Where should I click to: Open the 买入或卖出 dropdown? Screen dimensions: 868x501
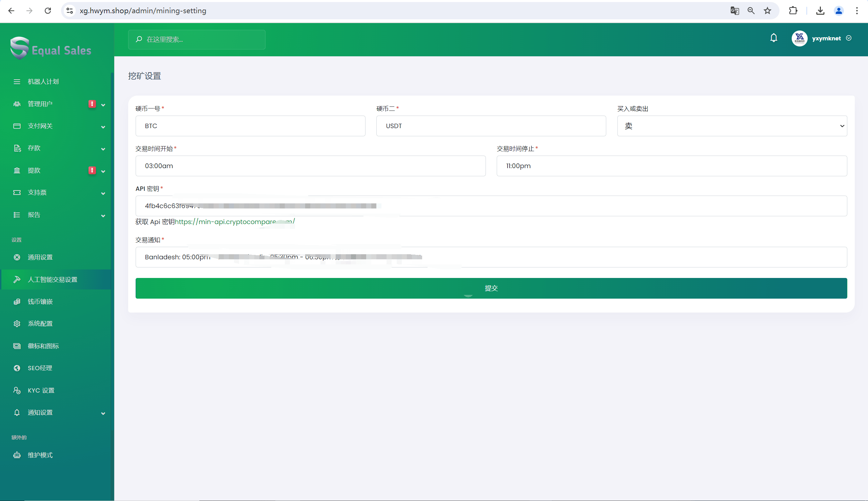pyautogui.click(x=732, y=126)
